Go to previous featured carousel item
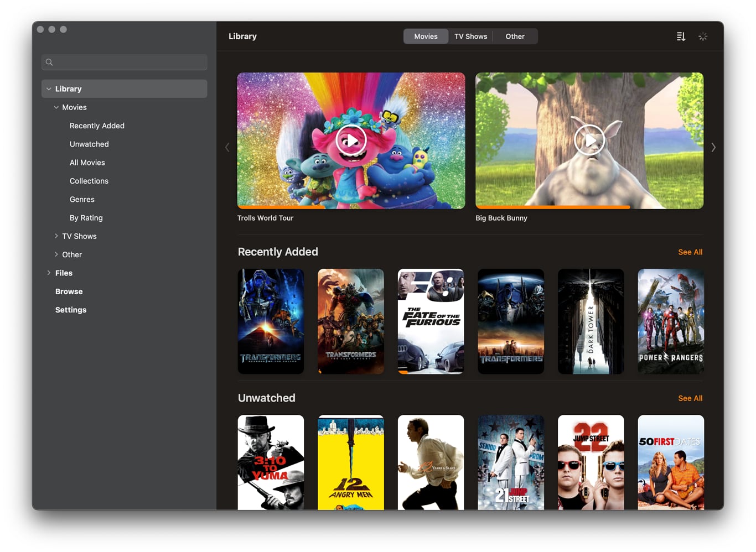Image resolution: width=756 pixels, height=552 pixels. click(x=227, y=147)
